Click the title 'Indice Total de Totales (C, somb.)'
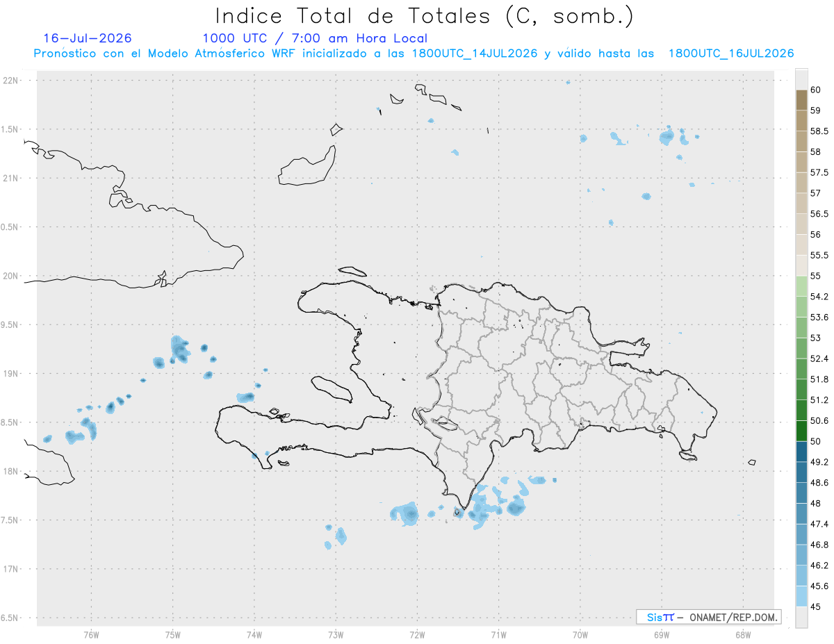 point(424,16)
